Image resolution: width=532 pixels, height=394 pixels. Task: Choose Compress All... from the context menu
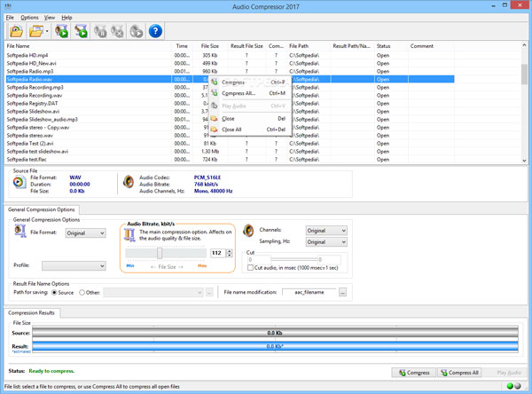250,93
